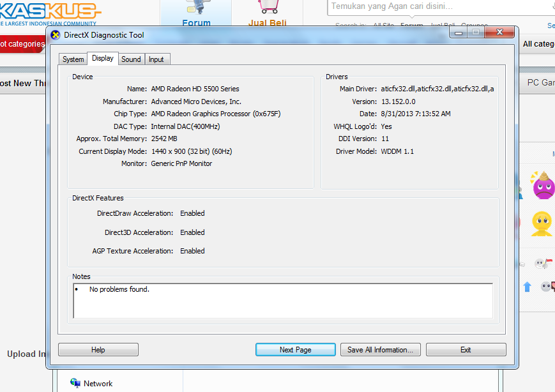Open the Sound tab
Screen dimensions: 555x392
(x=131, y=59)
